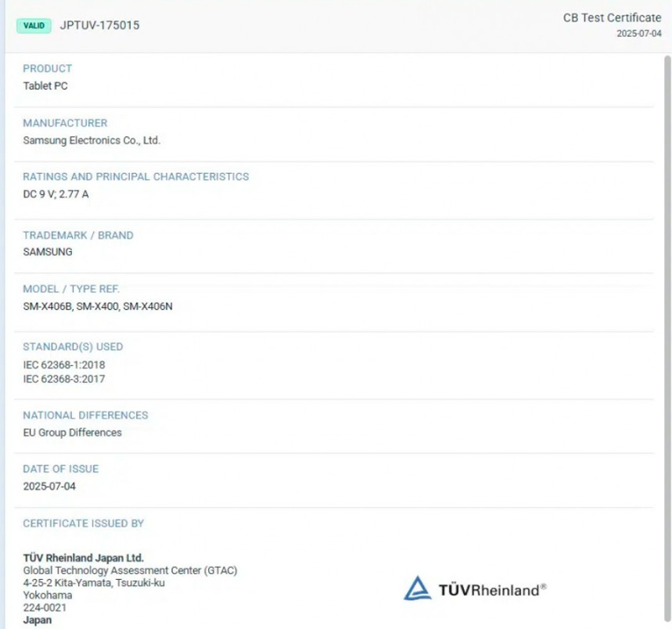Select the DC 9 V; 2.77 A rating
Screen dimensions: 672x629
pos(56,194)
